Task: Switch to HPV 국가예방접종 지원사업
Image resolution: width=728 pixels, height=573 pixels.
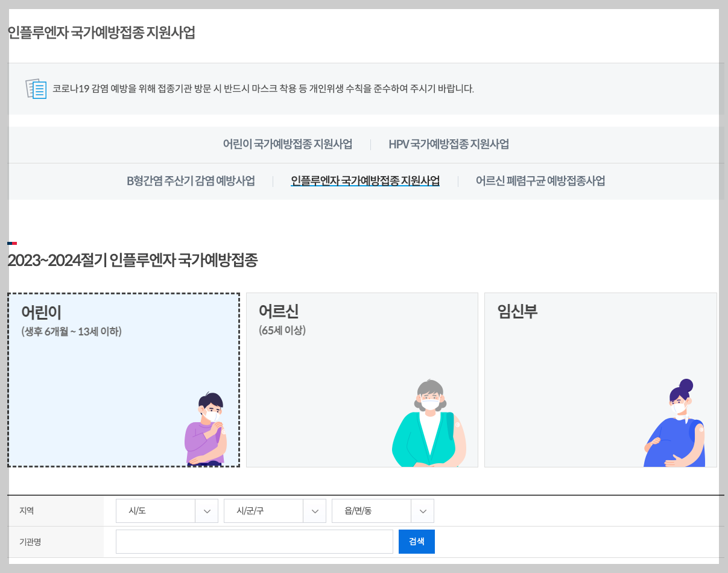Action: (x=448, y=144)
